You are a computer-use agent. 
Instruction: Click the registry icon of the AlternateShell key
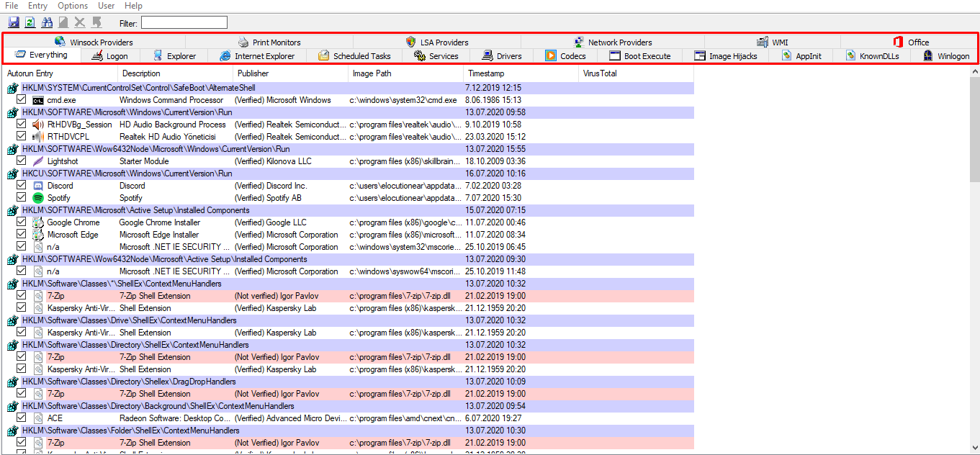[x=12, y=88]
